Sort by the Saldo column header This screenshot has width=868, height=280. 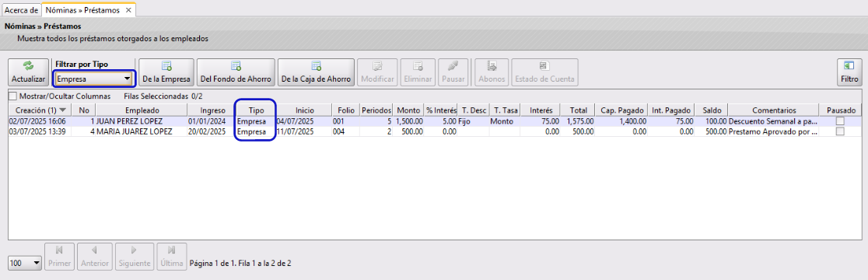click(x=712, y=110)
